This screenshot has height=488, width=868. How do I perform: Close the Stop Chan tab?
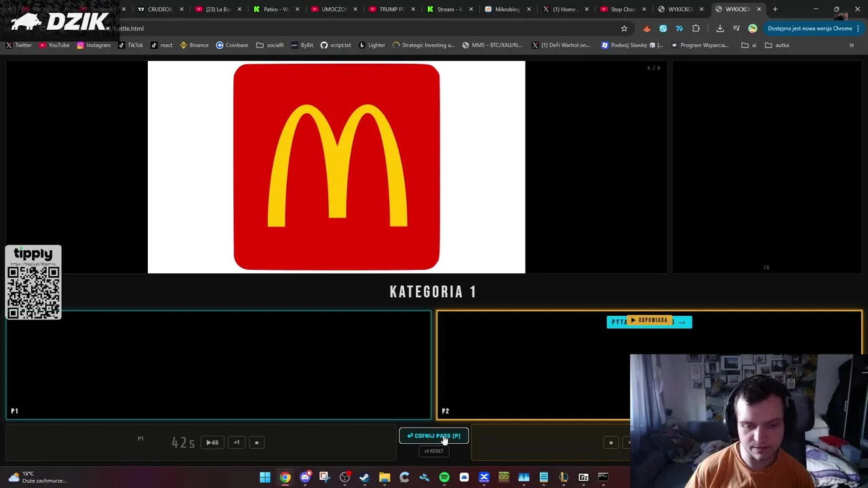(x=644, y=9)
